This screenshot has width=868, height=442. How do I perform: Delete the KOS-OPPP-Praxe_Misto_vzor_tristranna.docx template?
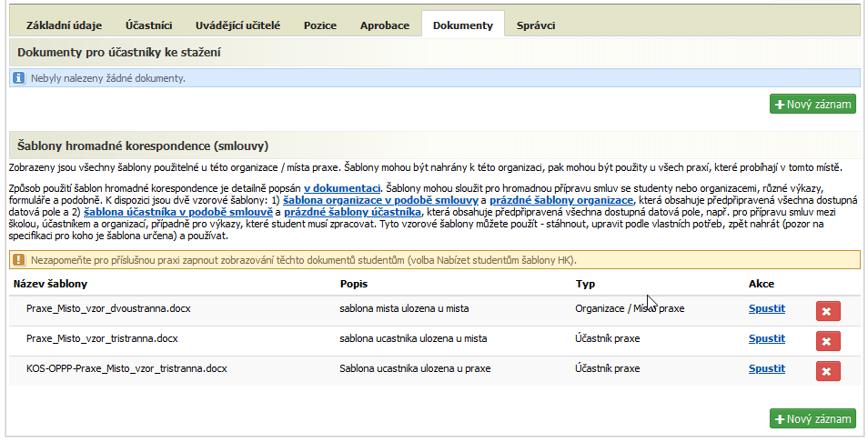pos(828,371)
